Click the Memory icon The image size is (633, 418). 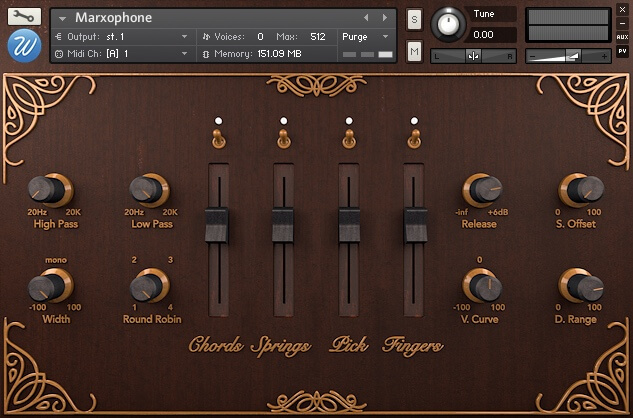click(x=205, y=54)
